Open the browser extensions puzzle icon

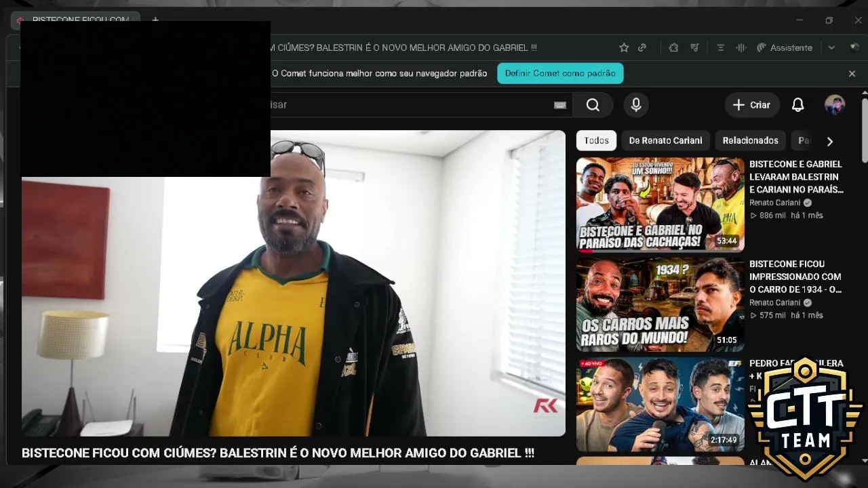(673, 47)
